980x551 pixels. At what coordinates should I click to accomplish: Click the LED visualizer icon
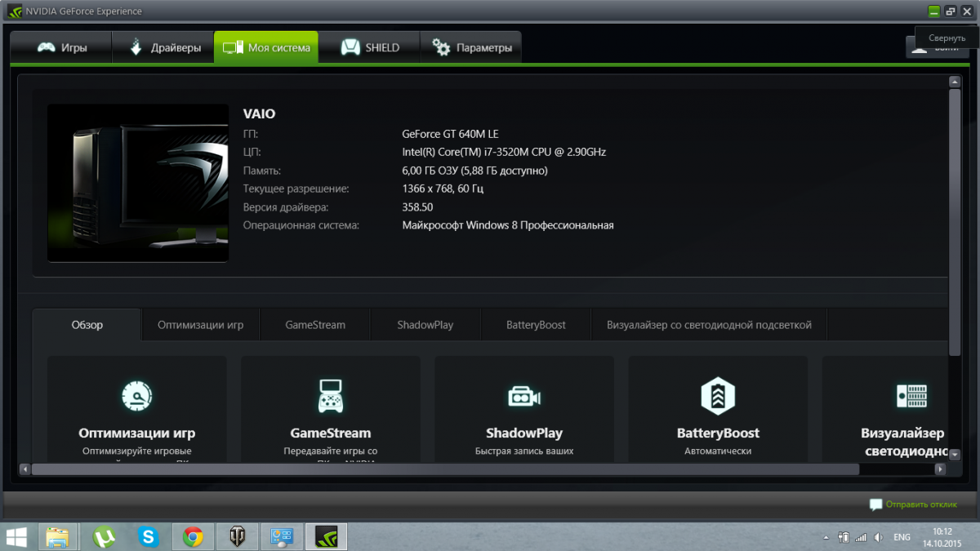[x=911, y=397]
